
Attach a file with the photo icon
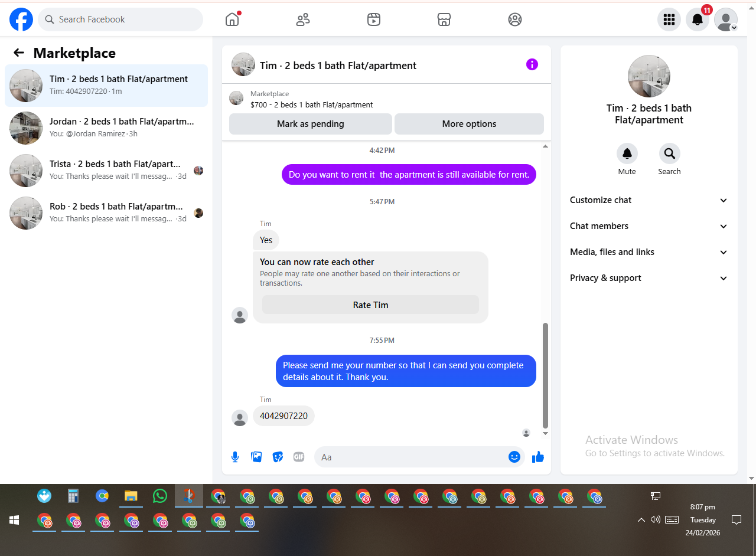pyautogui.click(x=256, y=457)
